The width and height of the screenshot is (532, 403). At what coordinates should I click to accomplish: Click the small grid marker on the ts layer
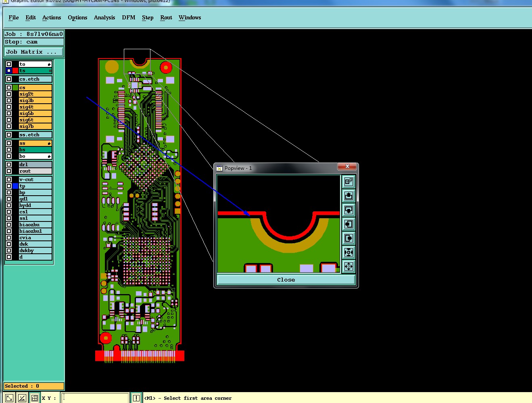coord(50,71)
